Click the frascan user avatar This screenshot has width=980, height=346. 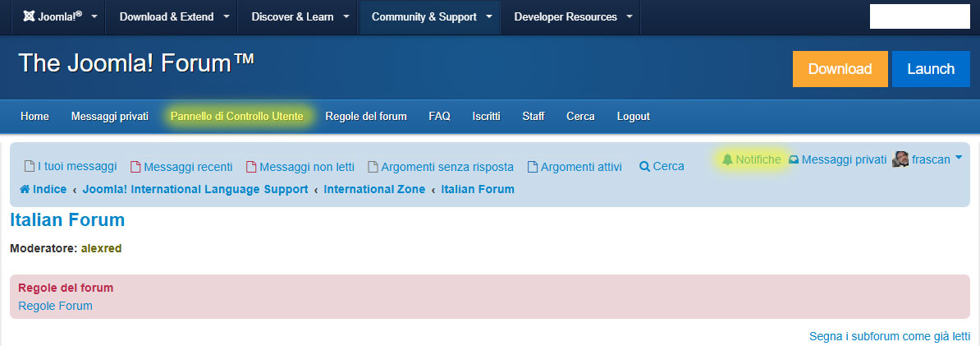[900, 159]
